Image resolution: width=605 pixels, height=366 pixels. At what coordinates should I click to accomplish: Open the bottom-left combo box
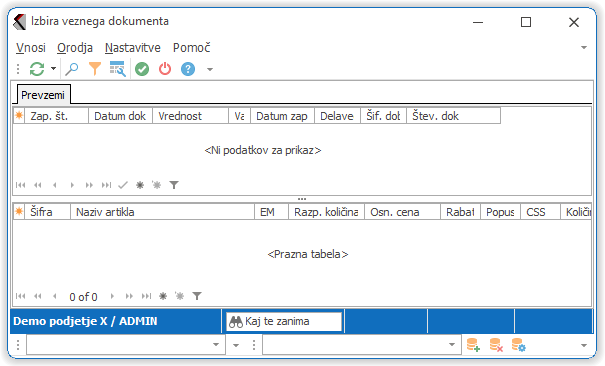tap(126, 345)
